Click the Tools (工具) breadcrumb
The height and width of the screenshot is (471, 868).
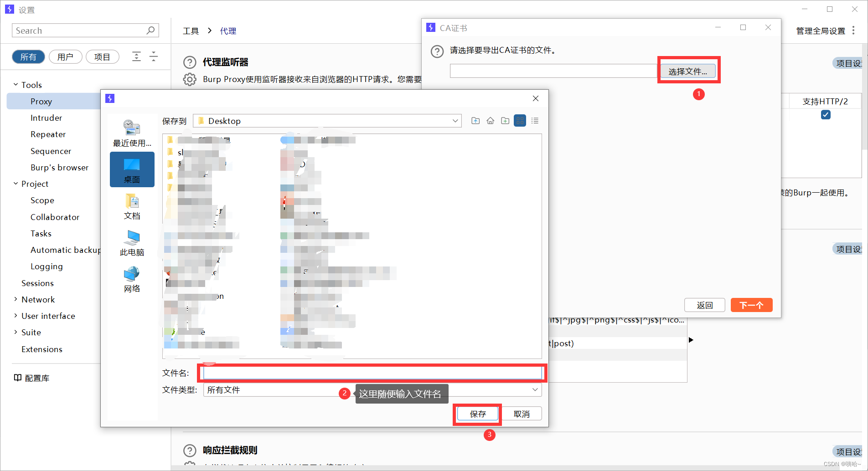[191, 31]
